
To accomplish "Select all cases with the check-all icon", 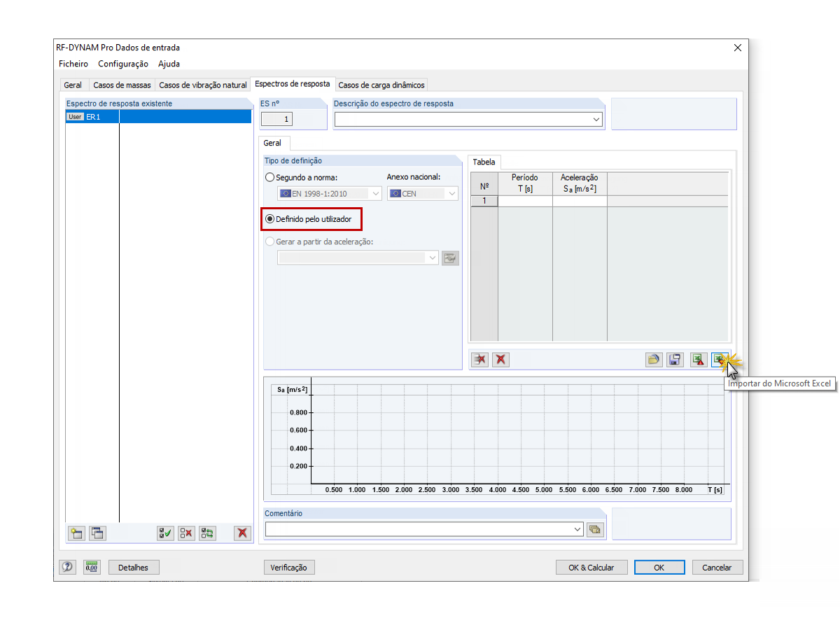I will coord(165,533).
